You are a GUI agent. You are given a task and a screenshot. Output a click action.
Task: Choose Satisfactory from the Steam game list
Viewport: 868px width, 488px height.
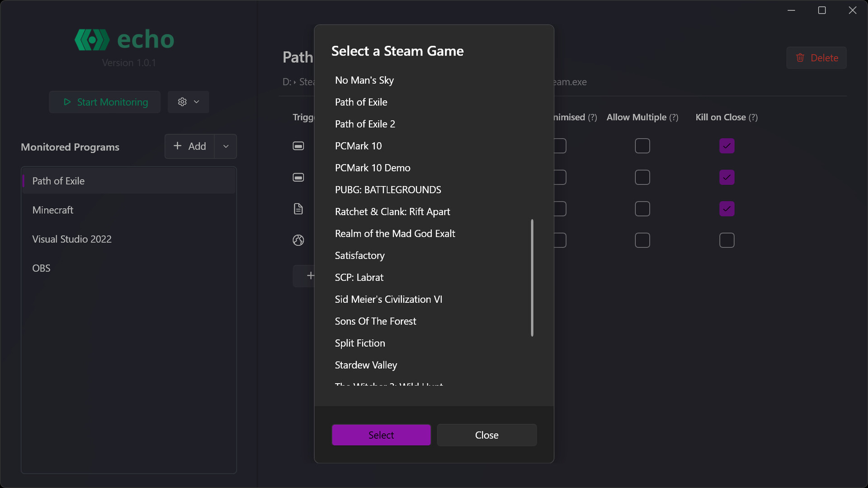[x=359, y=256]
